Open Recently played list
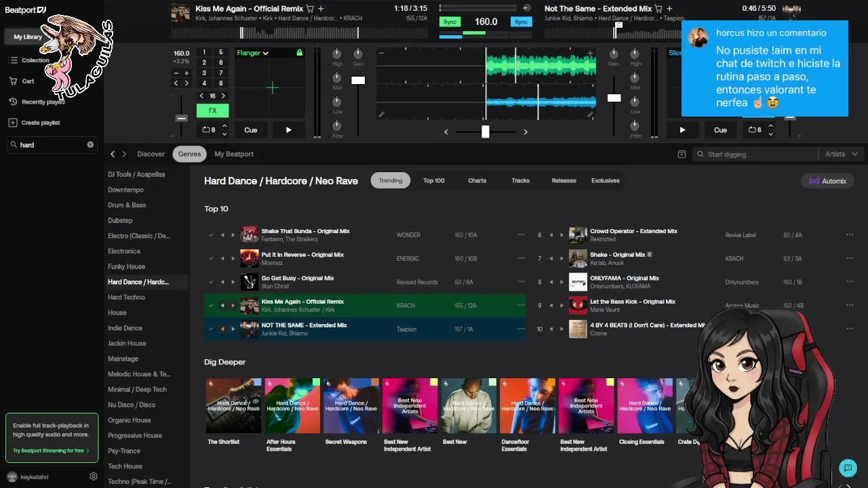Screen dimensions: 868x488 [x=37, y=102]
